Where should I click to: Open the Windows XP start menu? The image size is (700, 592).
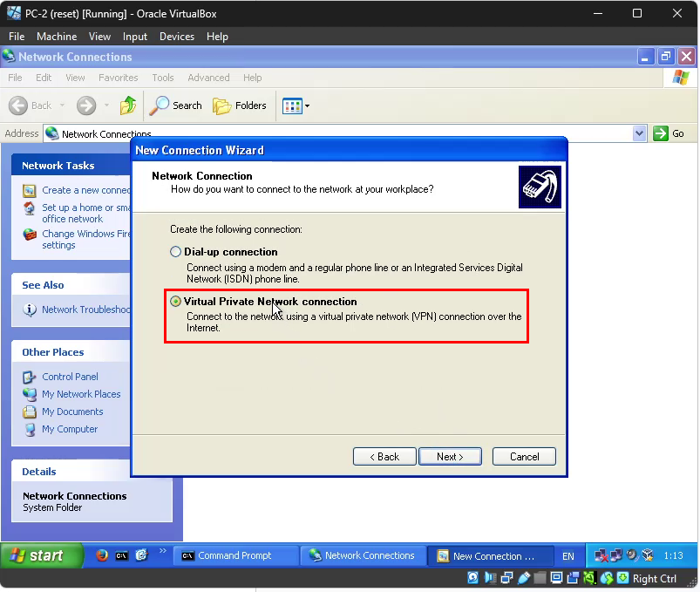coord(42,555)
